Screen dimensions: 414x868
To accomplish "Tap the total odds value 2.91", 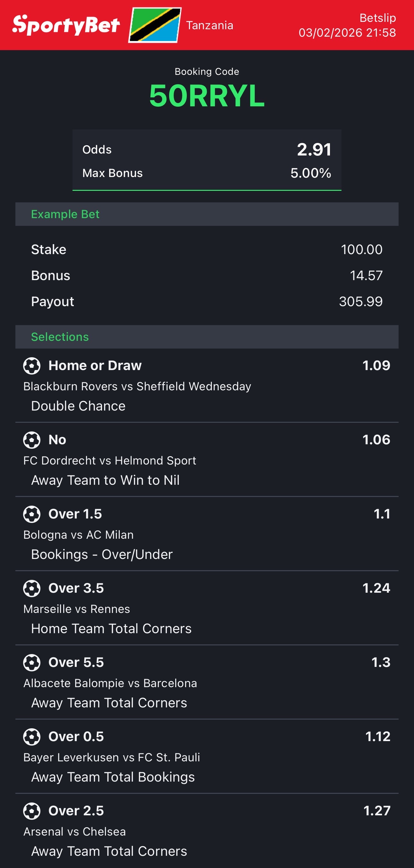I will click(x=314, y=149).
